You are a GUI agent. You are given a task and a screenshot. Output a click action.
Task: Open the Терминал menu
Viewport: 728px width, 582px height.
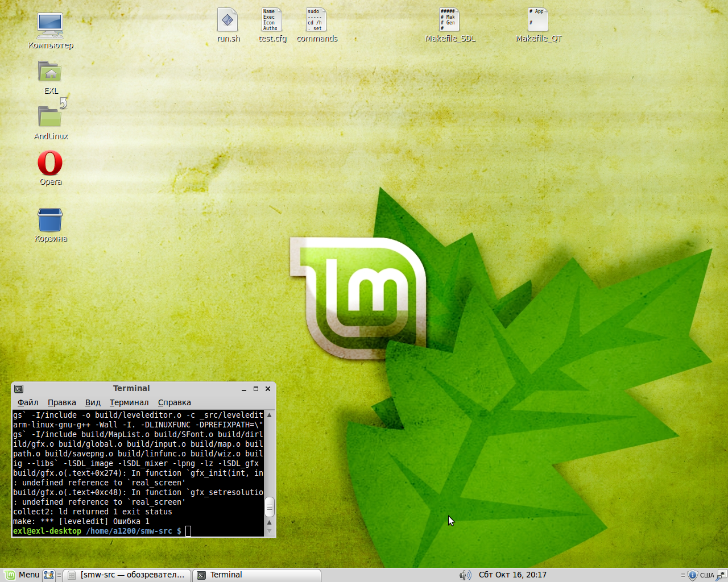(129, 402)
